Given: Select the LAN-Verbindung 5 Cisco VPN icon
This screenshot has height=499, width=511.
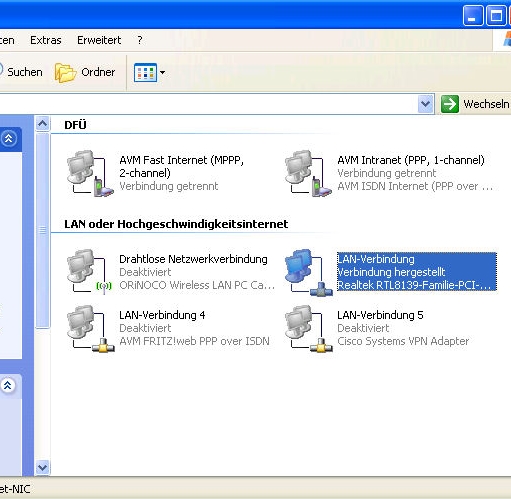Looking at the screenshot, I should [x=308, y=328].
